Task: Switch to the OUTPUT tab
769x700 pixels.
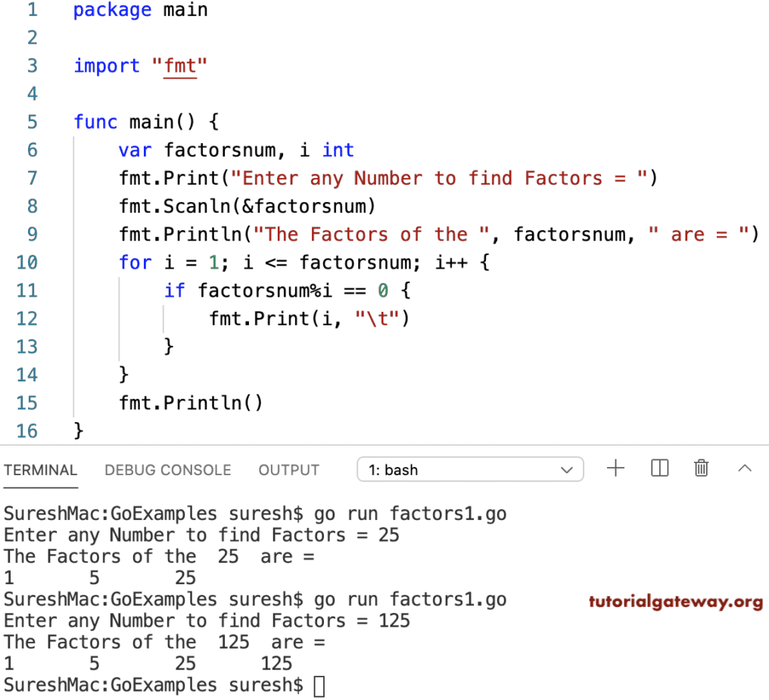Action: coord(288,470)
